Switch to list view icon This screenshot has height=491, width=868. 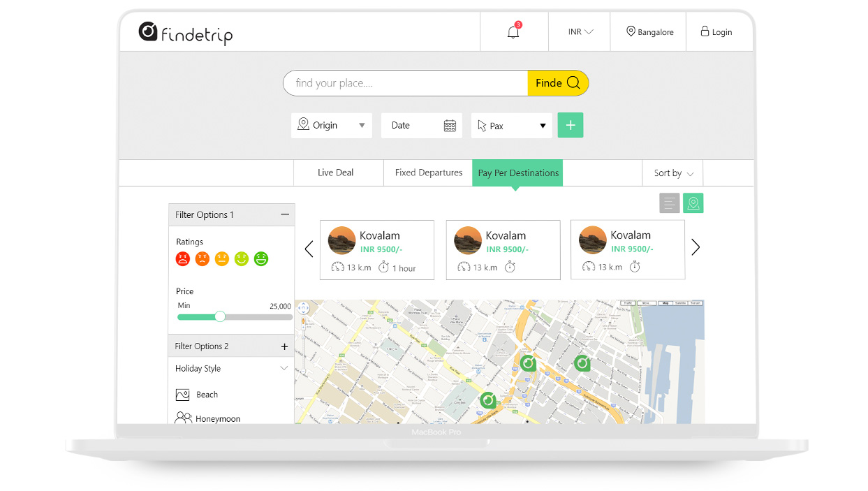[x=669, y=203]
